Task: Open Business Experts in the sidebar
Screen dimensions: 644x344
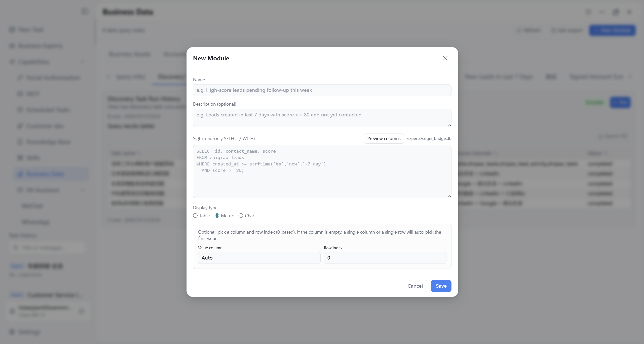Action: [x=36, y=46]
